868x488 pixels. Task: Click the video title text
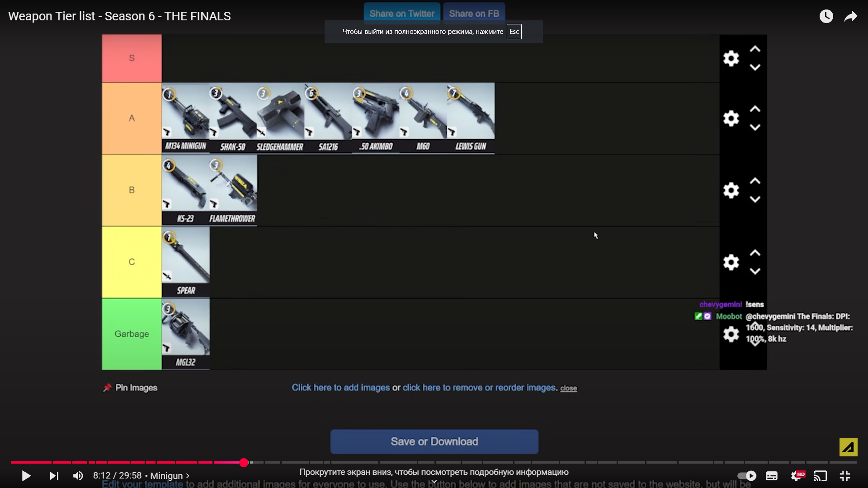tap(119, 16)
